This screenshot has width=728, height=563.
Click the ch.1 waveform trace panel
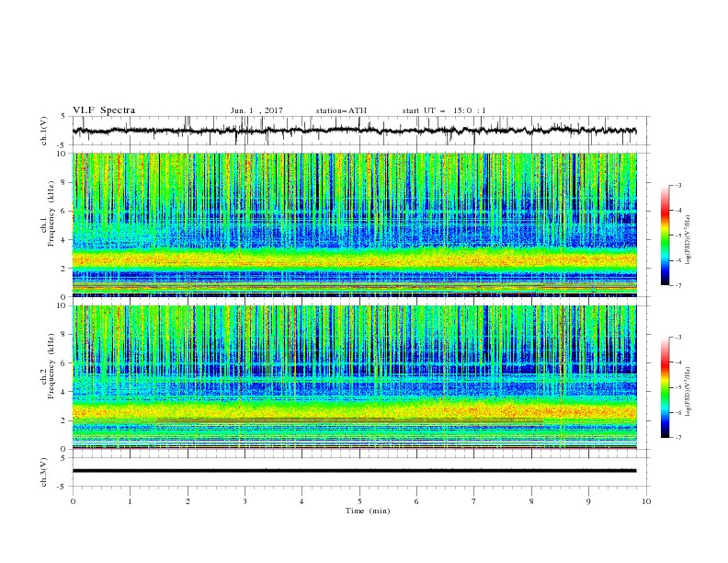(x=361, y=131)
